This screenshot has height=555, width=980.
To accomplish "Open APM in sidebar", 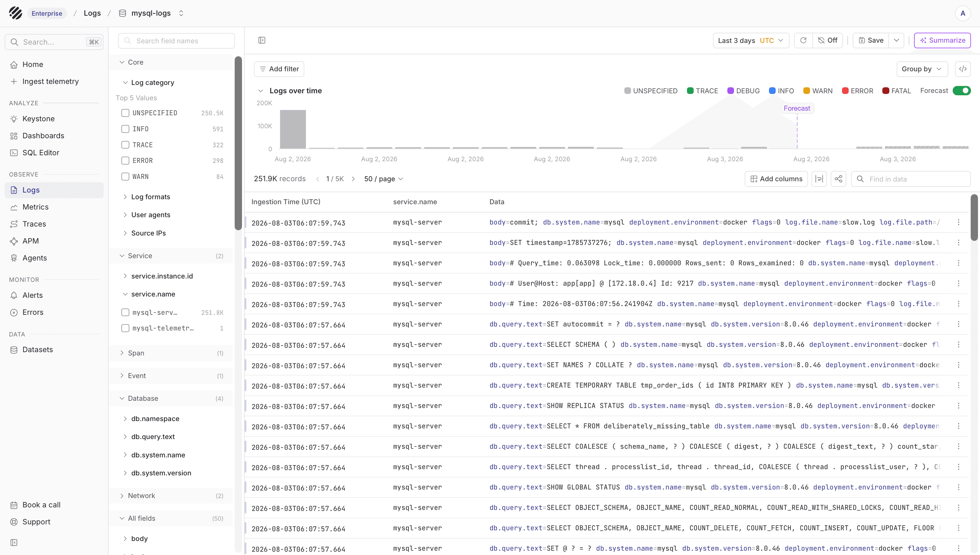I will [x=54, y=241].
